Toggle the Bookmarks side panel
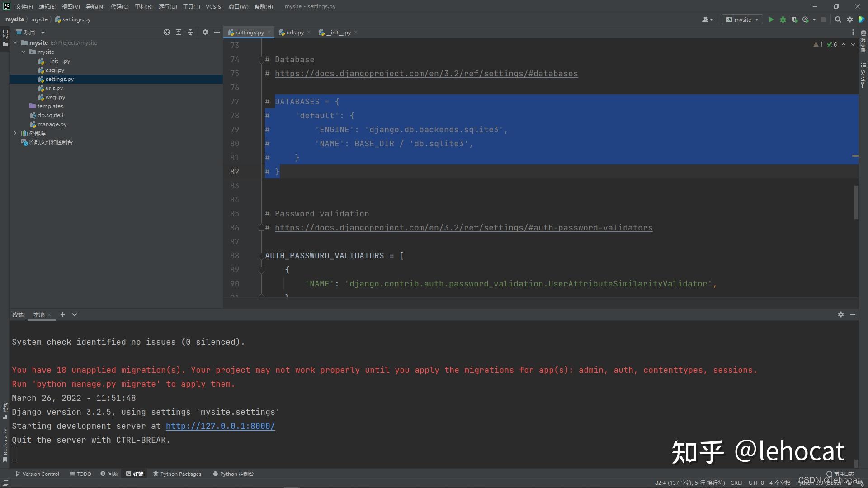The image size is (868, 488). pos(5,445)
